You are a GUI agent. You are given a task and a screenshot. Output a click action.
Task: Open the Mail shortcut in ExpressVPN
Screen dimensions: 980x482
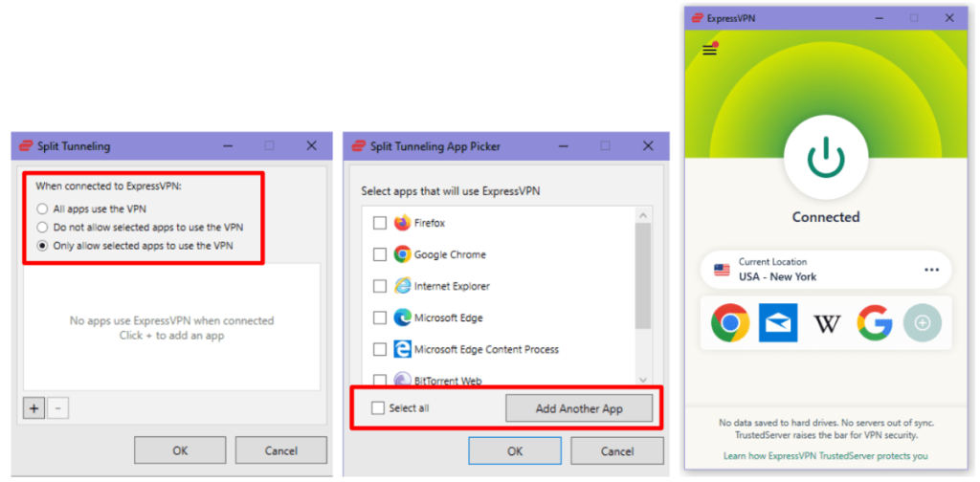[x=778, y=323]
